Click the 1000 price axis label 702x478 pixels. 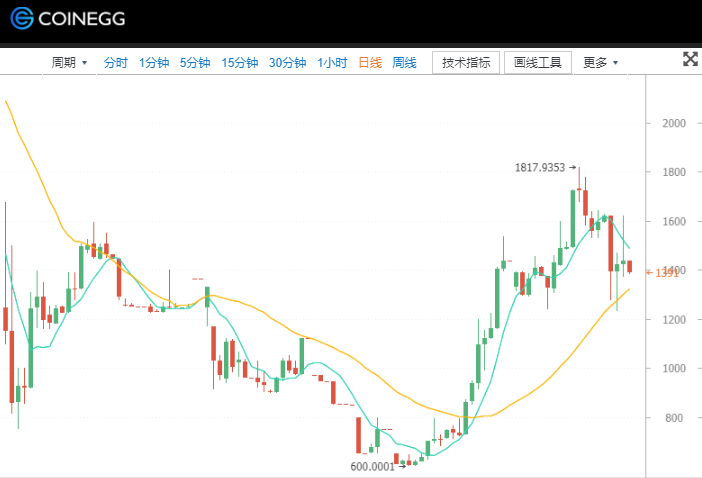tap(674, 368)
